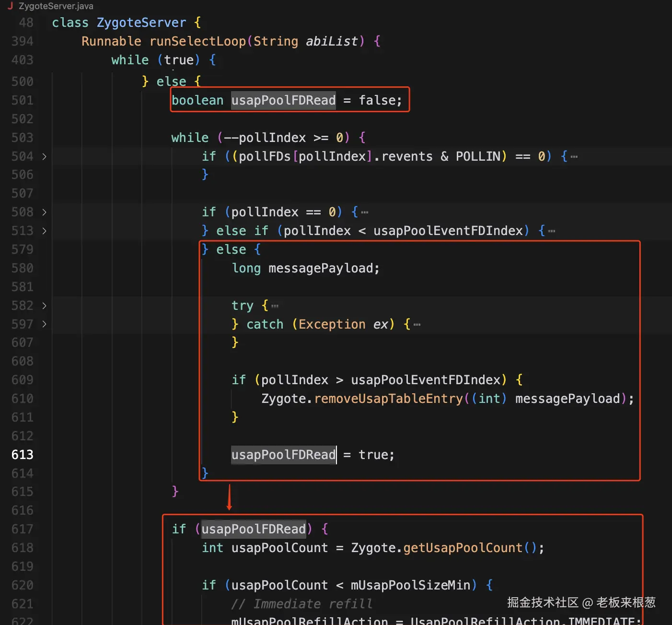Click the Exception type in catch clause
Viewport: 672px width, 625px height.
pyautogui.click(x=332, y=324)
